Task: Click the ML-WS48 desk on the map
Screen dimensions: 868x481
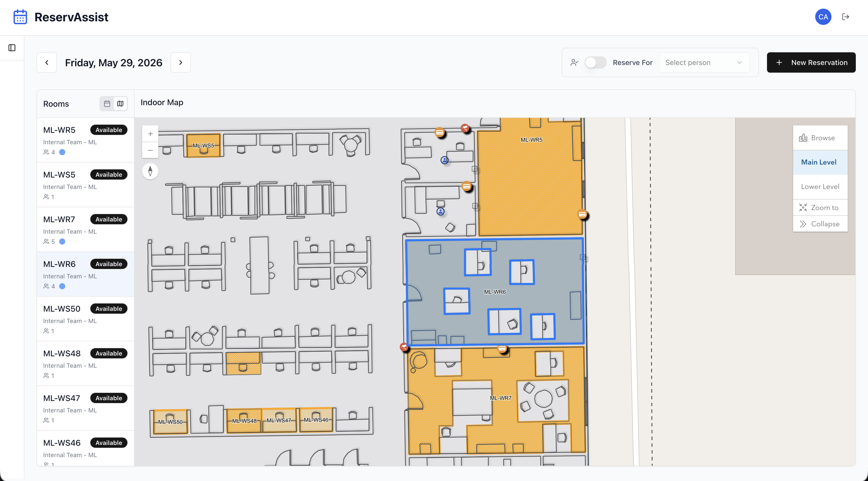Action: click(244, 421)
